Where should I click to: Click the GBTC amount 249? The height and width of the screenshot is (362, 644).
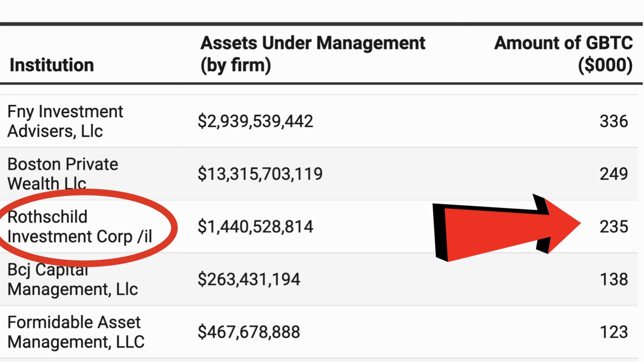click(x=614, y=174)
